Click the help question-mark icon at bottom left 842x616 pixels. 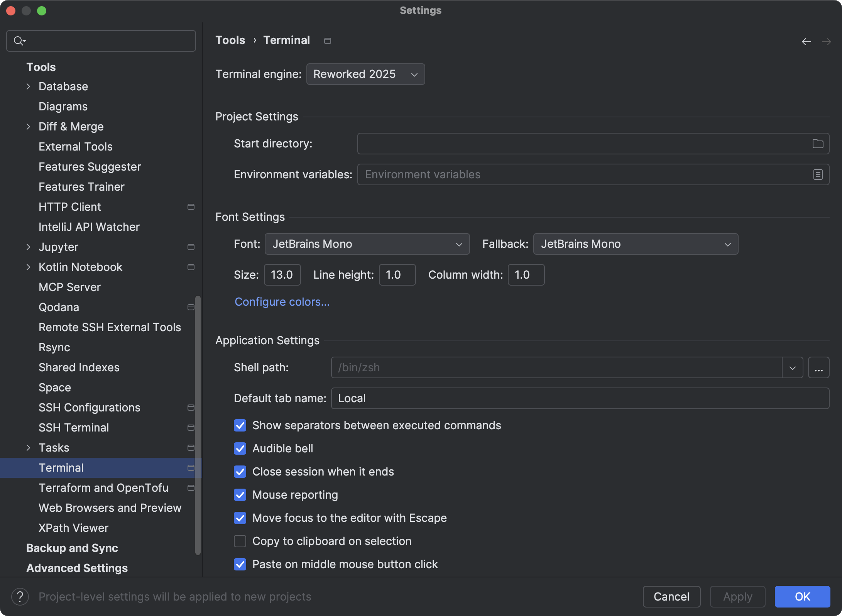tap(20, 596)
